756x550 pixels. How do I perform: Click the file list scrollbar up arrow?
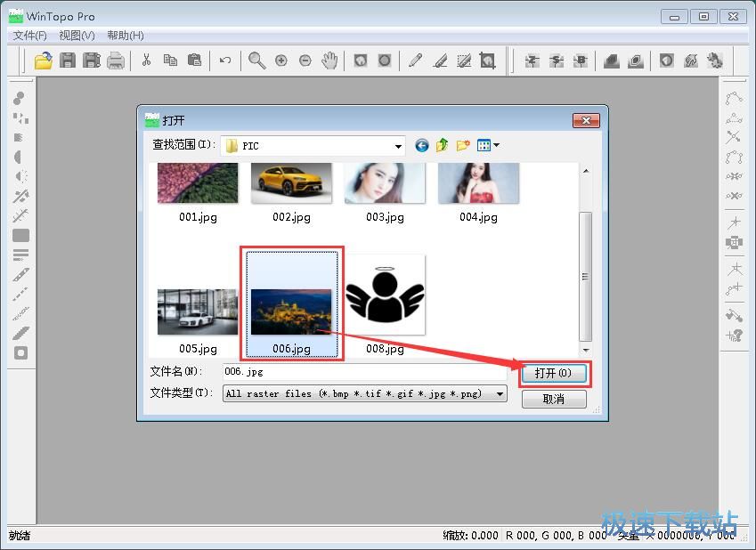tap(586, 171)
